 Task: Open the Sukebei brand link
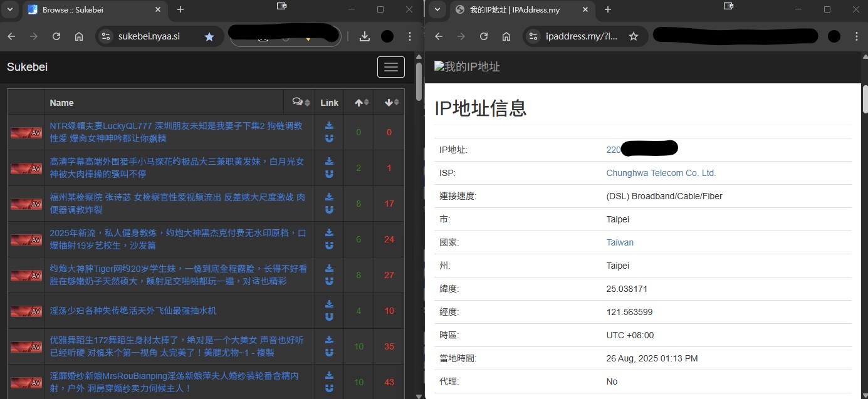(27, 67)
